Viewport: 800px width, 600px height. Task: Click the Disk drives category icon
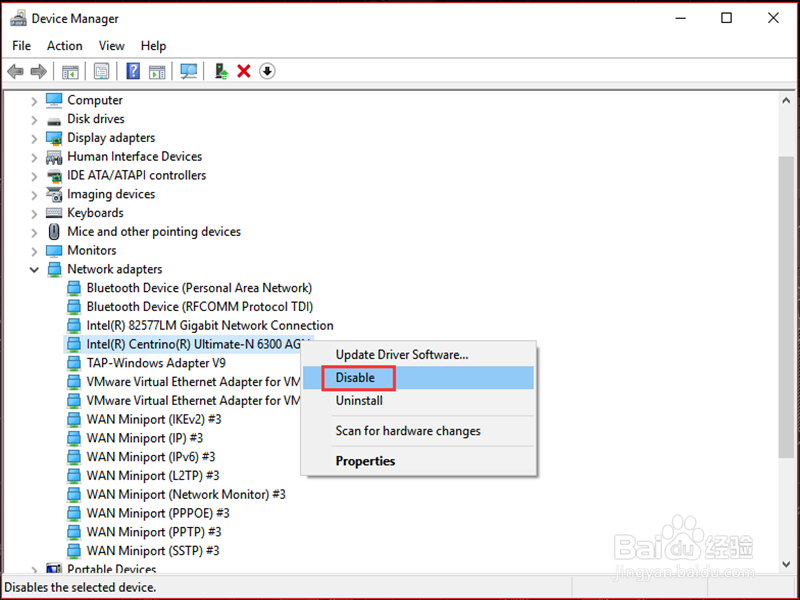click(54, 121)
